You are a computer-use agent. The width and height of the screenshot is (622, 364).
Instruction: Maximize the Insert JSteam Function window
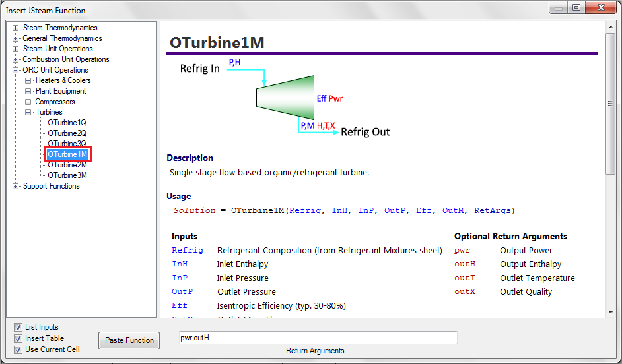click(576, 7)
